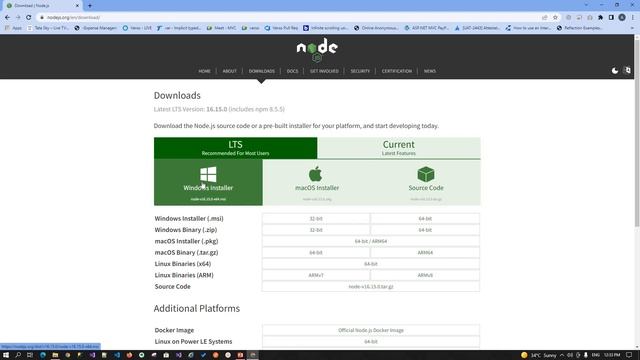Viewport: 640px width, 360px height.
Task: Download Linux on Power LE Systems 64-bit
Action: click(371, 342)
